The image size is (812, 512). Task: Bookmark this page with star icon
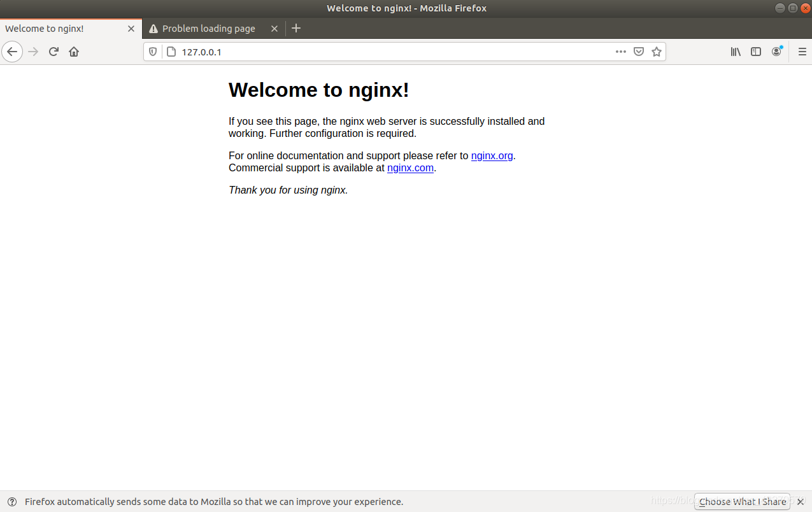657,52
